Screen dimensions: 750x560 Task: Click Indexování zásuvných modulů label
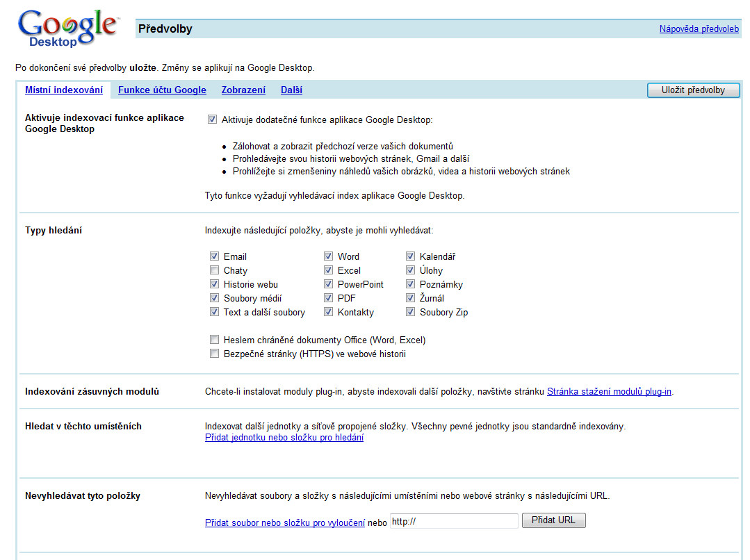tap(92, 391)
